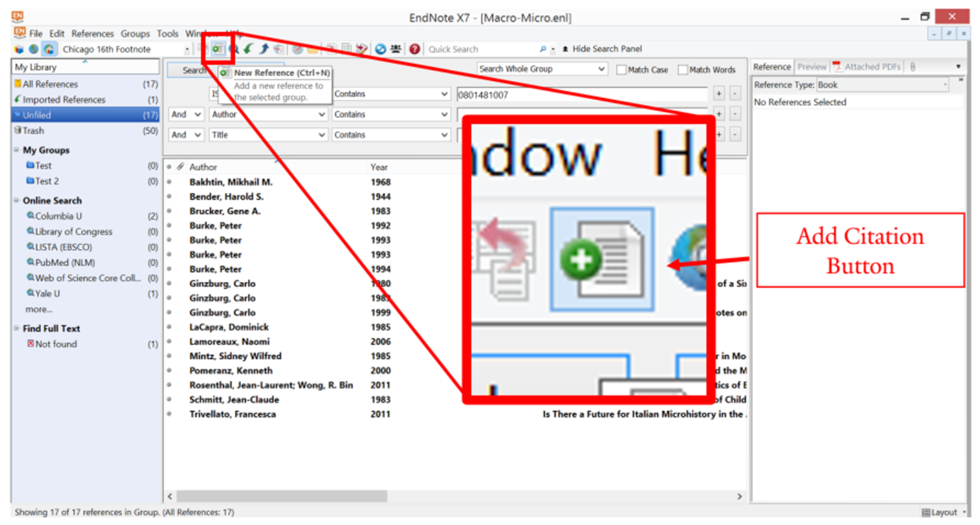The width and height of the screenshot is (980, 525).
Task: Click the Open Link toolbar icon
Action: 297,49
